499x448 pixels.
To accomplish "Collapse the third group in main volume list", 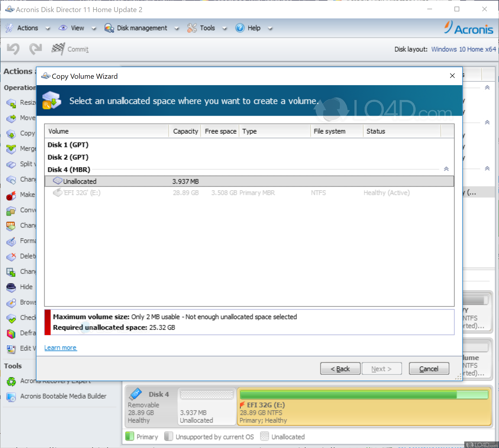I will coord(487,169).
